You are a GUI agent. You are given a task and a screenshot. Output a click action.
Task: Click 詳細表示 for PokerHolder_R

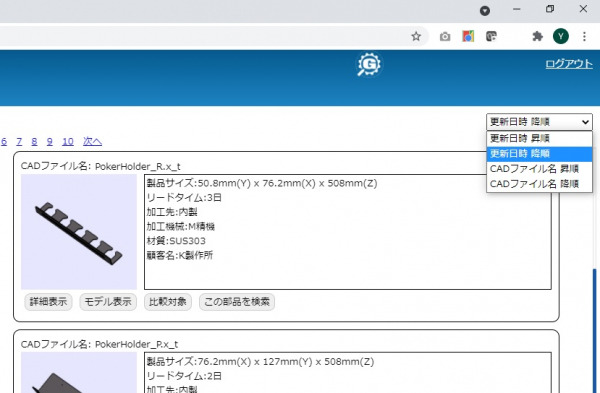tap(48, 302)
